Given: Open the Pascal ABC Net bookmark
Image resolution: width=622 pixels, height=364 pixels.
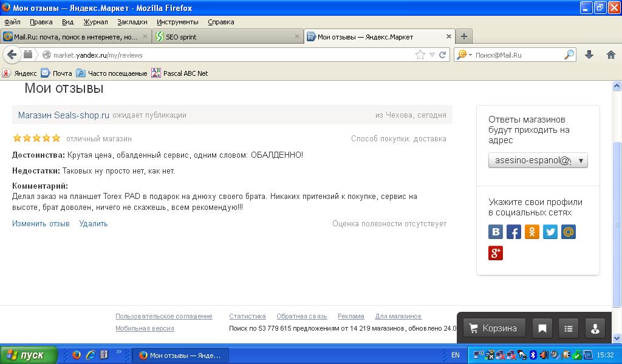Looking at the screenshot, I should [180, 73].
